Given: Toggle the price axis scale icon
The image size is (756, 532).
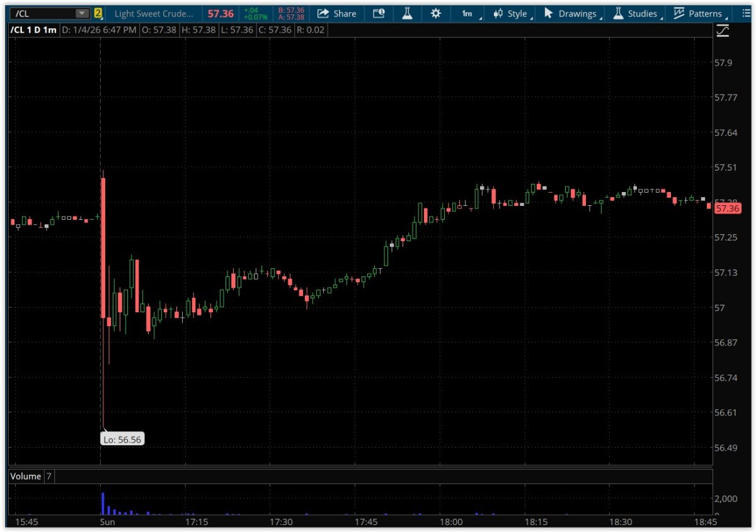Looking at the screenshot, I should tap(722, 31).
